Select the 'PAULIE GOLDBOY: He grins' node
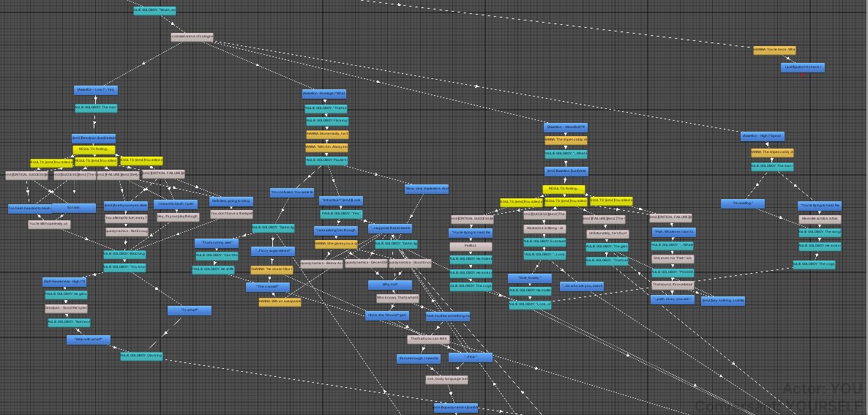Viewport: 868px width, 415px height. coord(66,295)
